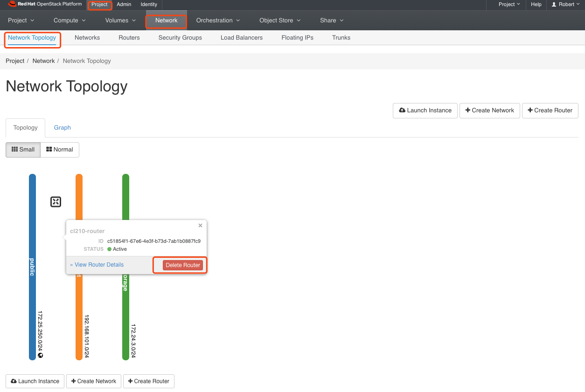Expand the Volumes dropdown menu

(x=120, y=21)
